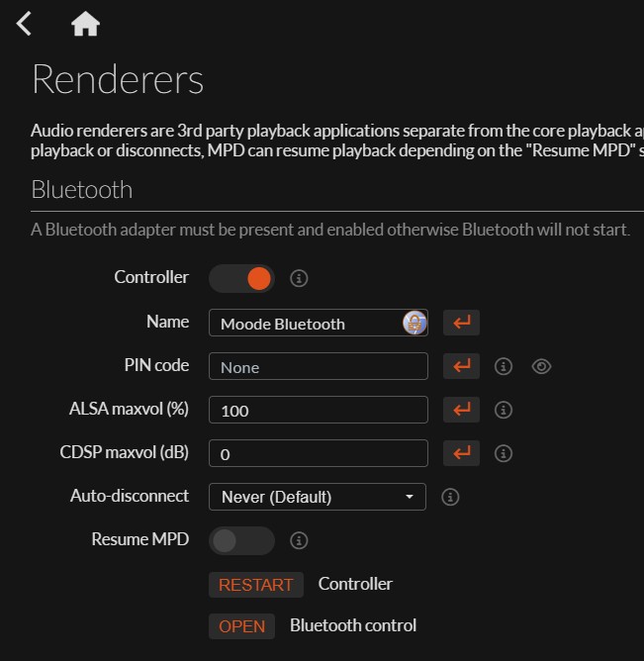Show Auto-disconnect info tooltip
Screen dimensions: 644x661
(x=450, y=497)
